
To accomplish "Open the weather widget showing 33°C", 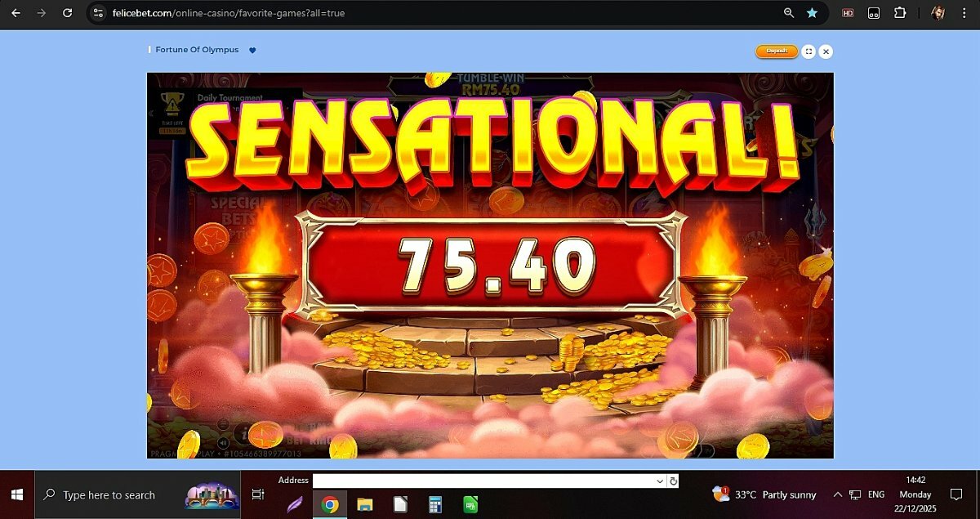I will point(764,494).
